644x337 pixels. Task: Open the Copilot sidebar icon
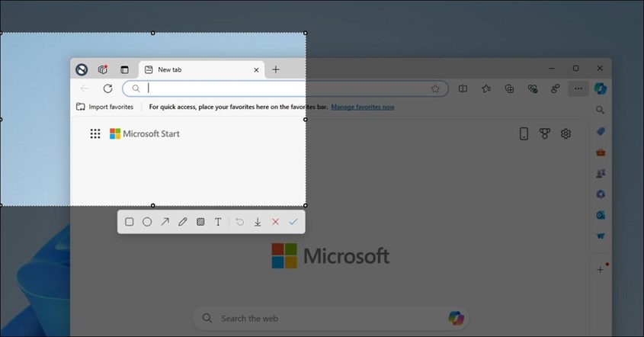point(601,88)
